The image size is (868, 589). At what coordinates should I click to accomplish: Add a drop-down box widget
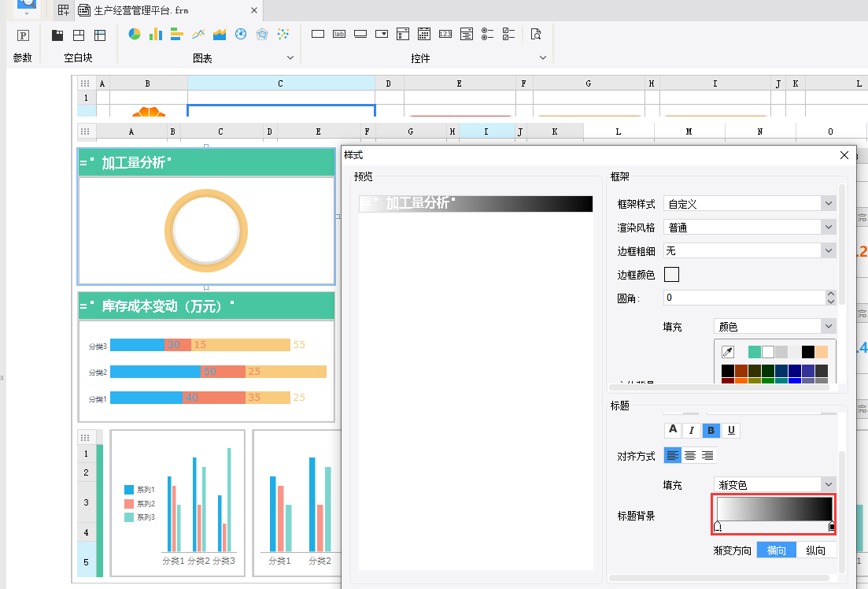(382, 35)
